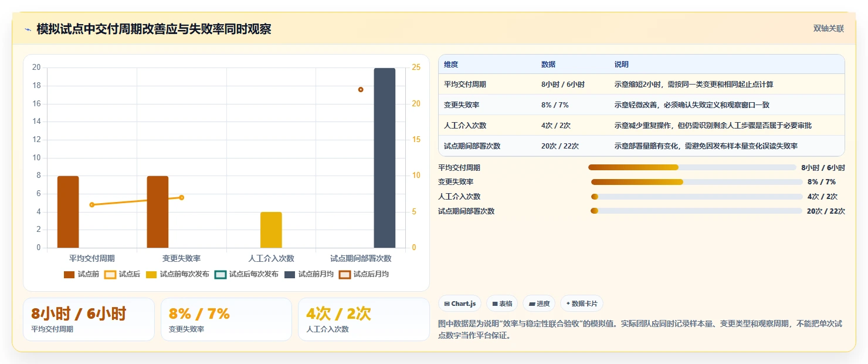Click the 数据卡片 tag chip
Image resolution: width=868 pixels, height=364 pixels.
tap(582, 304)
